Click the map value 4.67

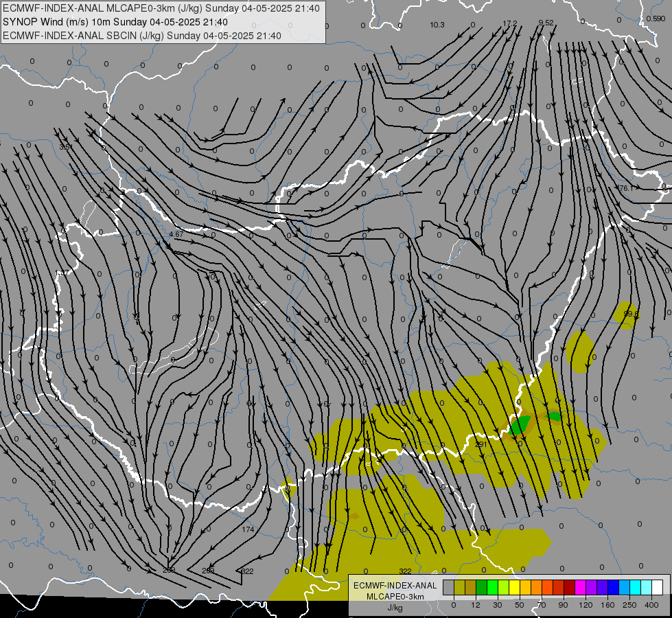pyautogui.click(x=176, y=234)
